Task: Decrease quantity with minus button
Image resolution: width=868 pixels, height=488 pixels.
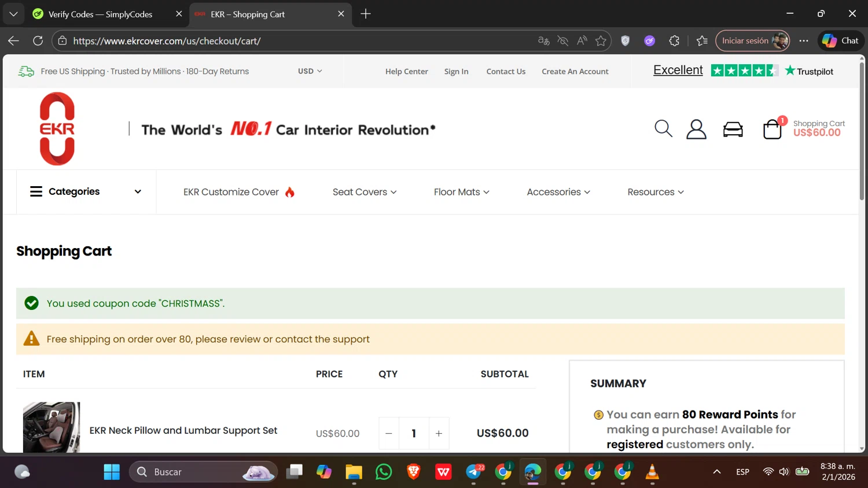Action: (389, 433)
